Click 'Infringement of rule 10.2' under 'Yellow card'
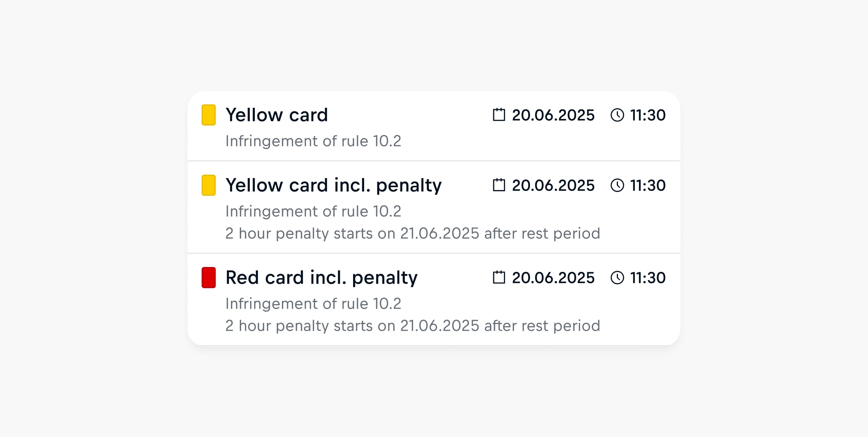The height and width of the screenshot is (437, 868). tap(313, 141)
